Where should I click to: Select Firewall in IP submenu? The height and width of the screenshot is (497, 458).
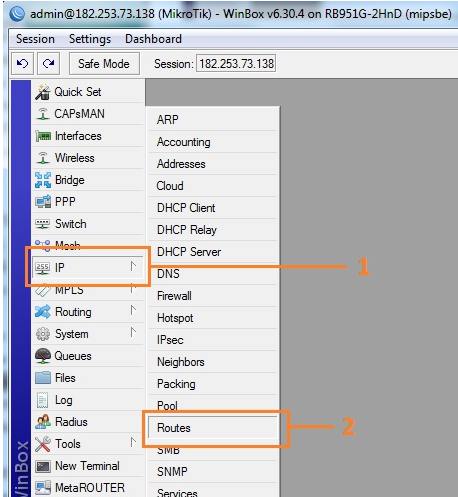point(213,296)
